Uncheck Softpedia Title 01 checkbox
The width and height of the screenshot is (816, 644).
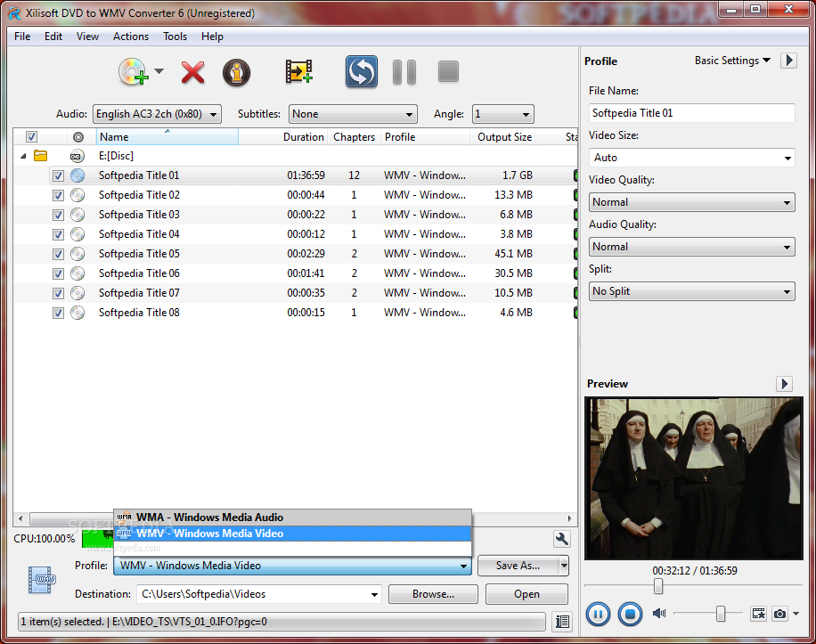coord(58,175)
